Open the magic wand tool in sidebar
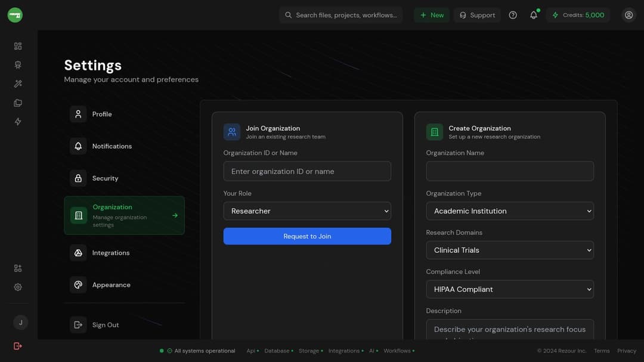This screenshot has height=362, width=644. (x=18, y=84)
